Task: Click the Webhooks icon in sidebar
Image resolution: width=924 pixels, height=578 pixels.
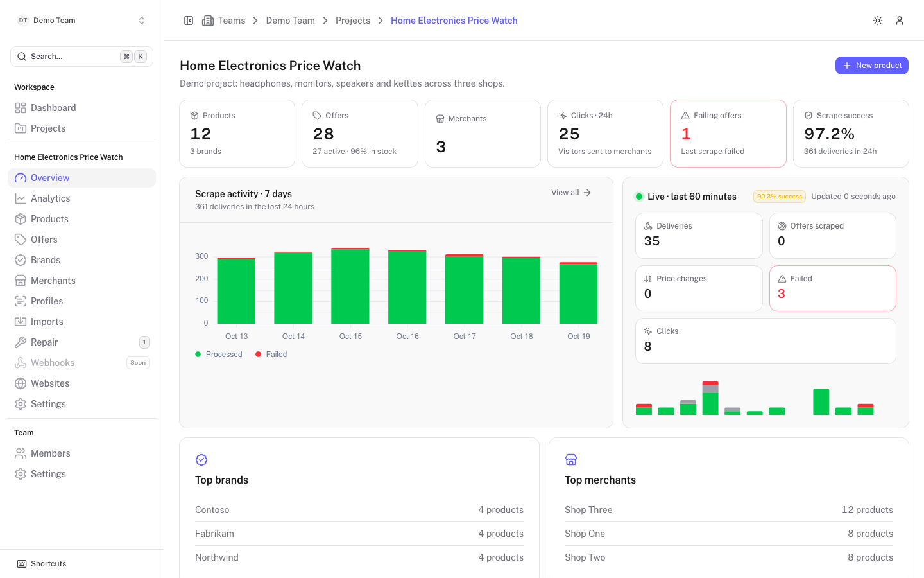Action: [21, 363]
